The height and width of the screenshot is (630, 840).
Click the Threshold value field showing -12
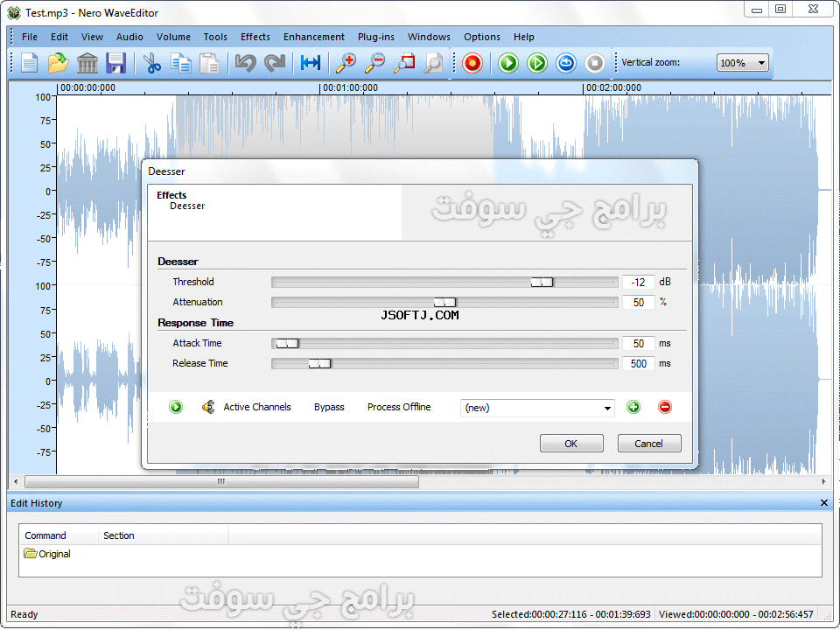pos(638,283)
